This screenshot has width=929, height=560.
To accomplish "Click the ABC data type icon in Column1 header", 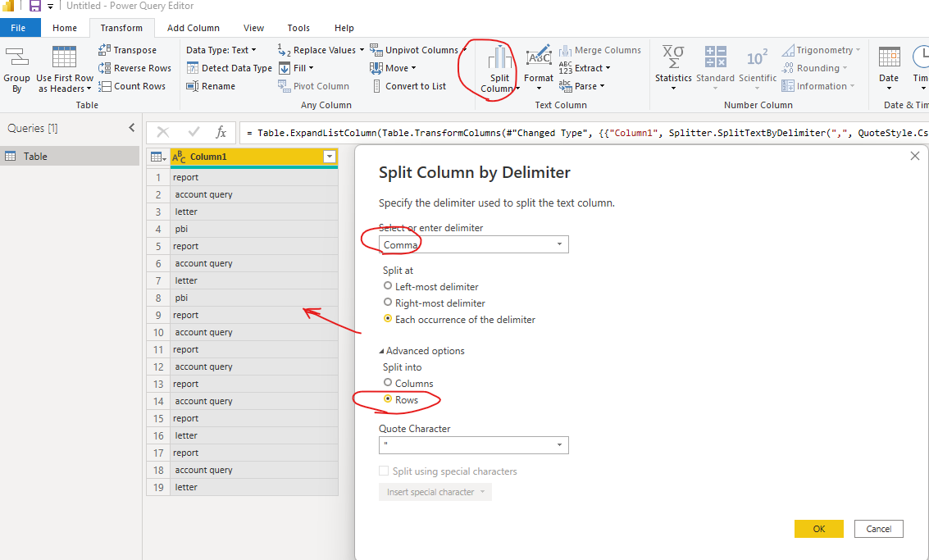I will [x=179, y=157].
